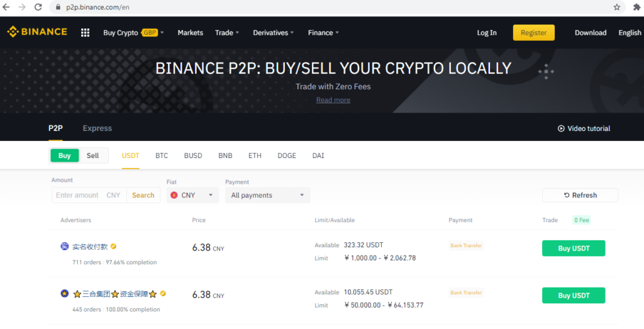Follow the Read more link

[333, 100]
